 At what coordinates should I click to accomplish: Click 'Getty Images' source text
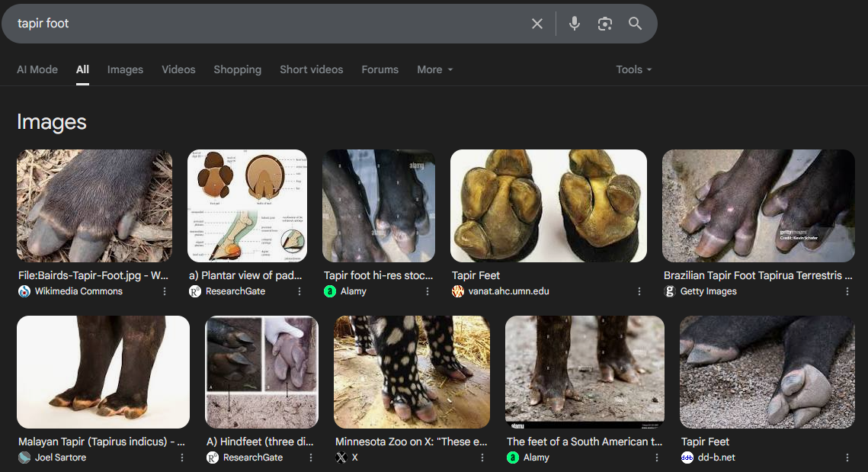tap(709, 291)
